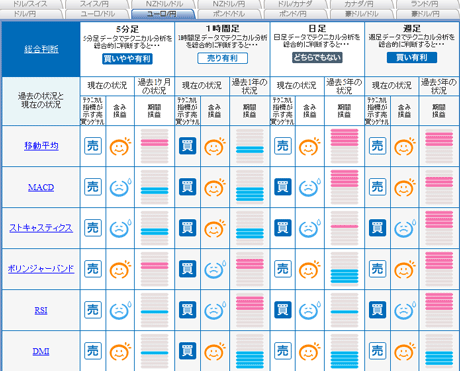Click 1時間足 ボリンジャーバンド buy signal icon
The width and height of the screenshot is (460, 371).
point(188,269)
